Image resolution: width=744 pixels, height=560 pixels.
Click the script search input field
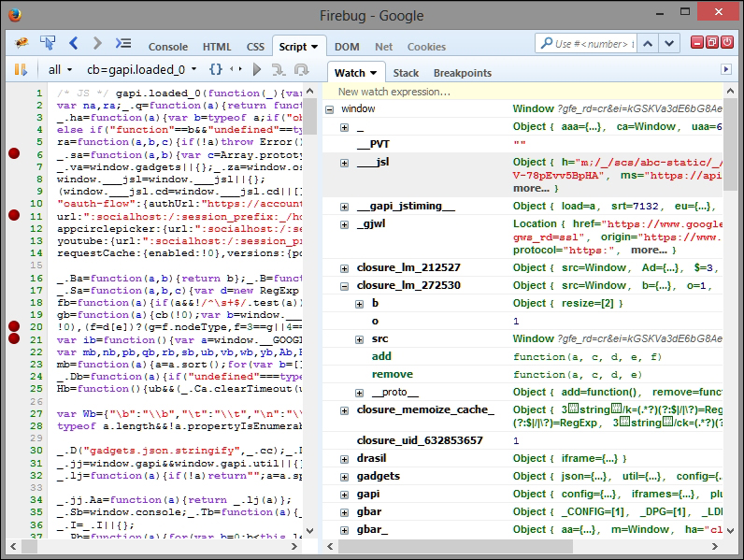[x=586, y=44]
